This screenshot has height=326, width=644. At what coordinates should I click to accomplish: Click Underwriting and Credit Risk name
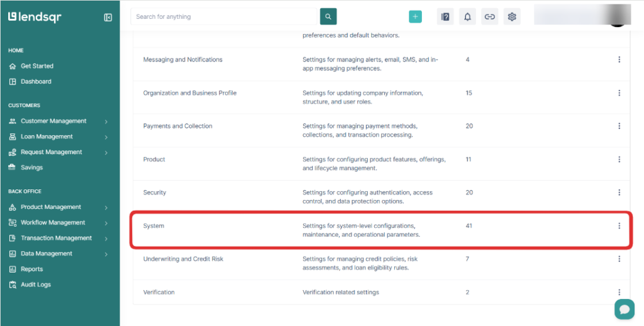[183, 259]
